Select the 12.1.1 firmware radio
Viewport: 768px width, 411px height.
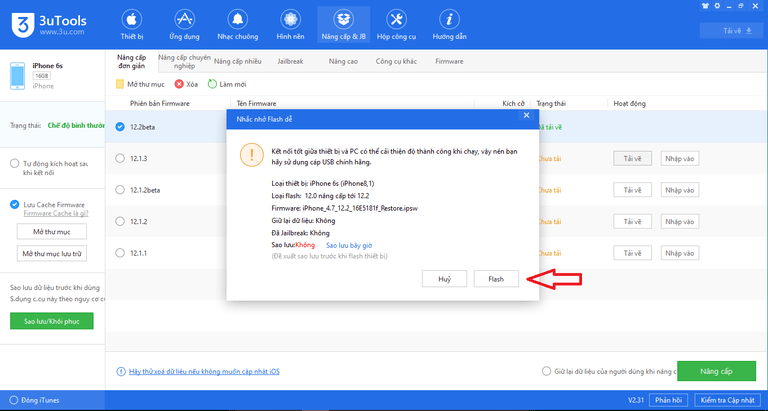tap(120, 253)
